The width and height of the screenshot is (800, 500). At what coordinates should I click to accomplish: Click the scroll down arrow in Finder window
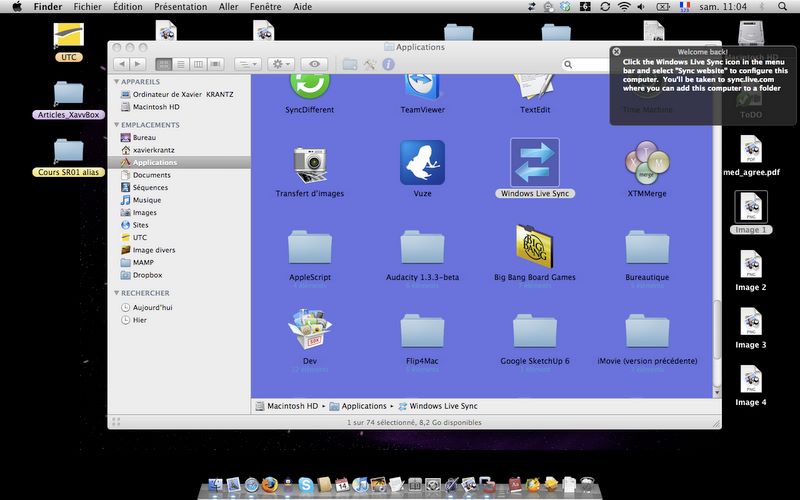coord(717,392)
